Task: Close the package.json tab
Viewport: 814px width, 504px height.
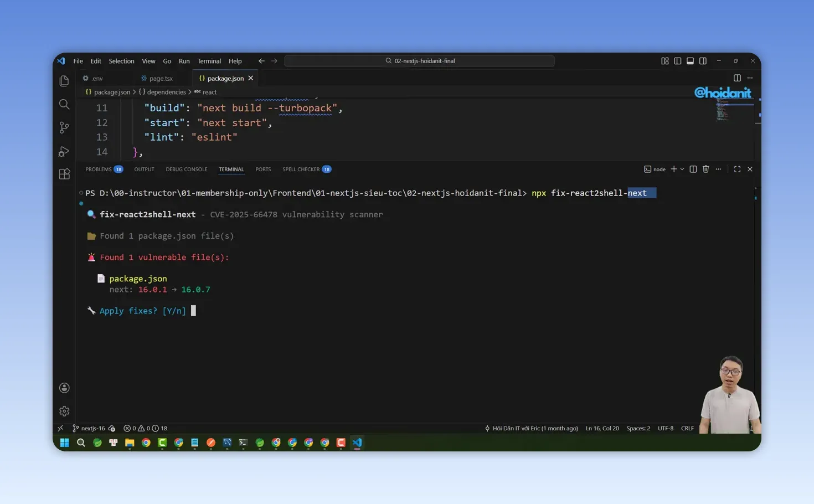Action: 251,78
